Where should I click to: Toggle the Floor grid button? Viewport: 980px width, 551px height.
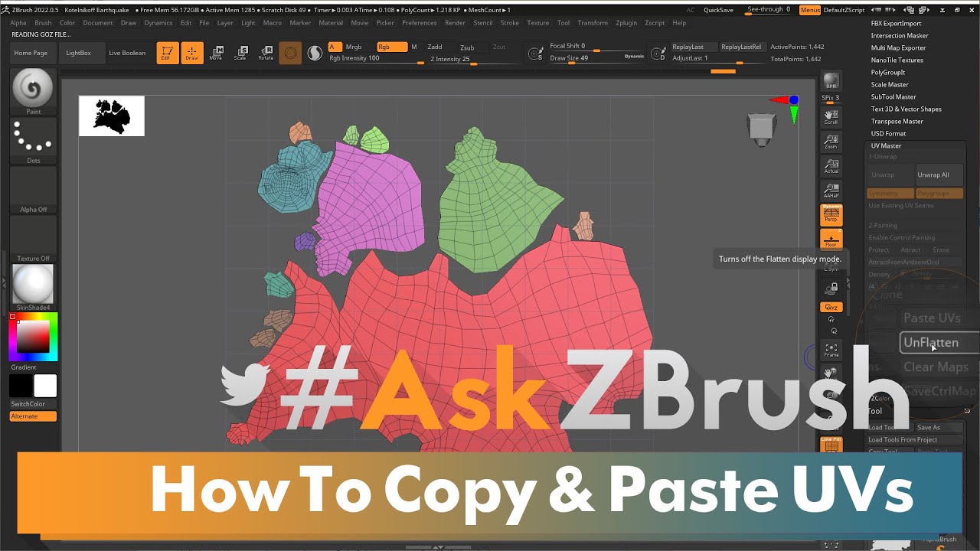tap(831, 239)
